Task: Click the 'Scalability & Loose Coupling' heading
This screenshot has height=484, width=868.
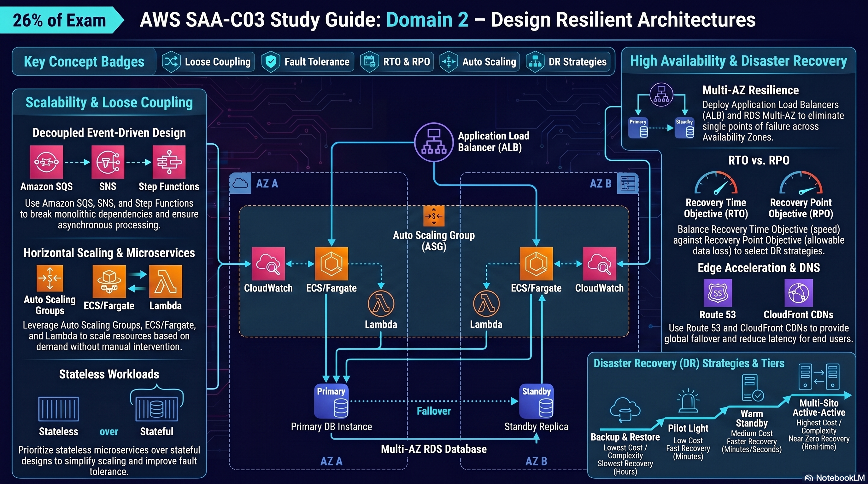Action: tap(109, 102)
